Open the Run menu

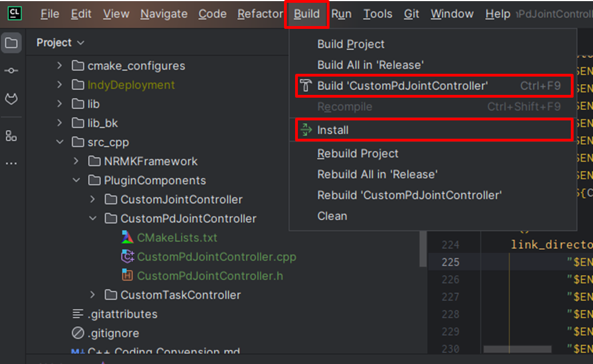(x=342, y=14)
